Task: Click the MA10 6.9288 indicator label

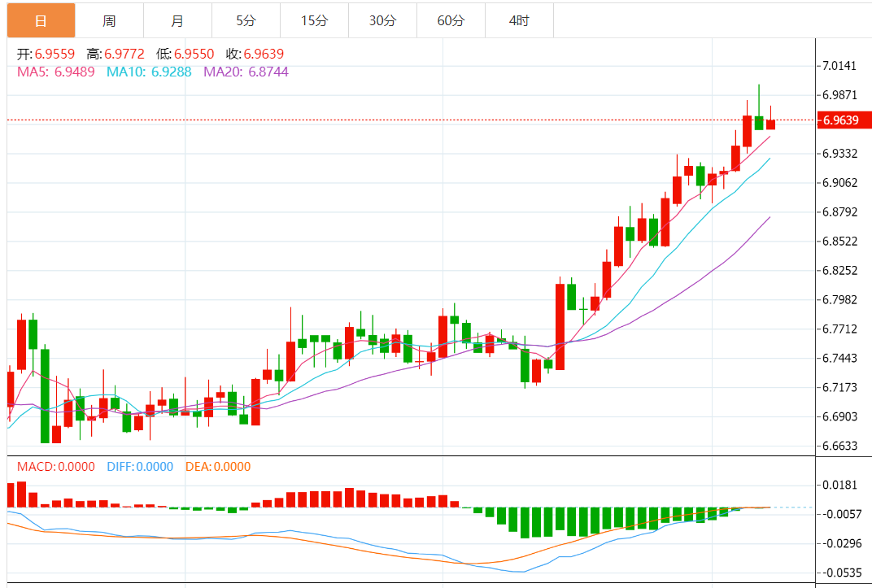Action: (x=149, y=72)
